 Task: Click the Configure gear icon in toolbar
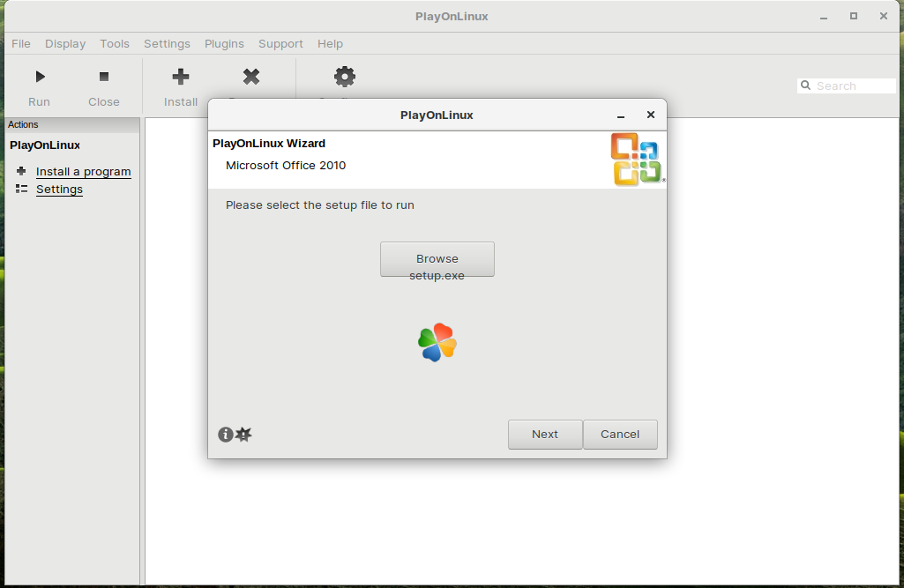(345, 77)
